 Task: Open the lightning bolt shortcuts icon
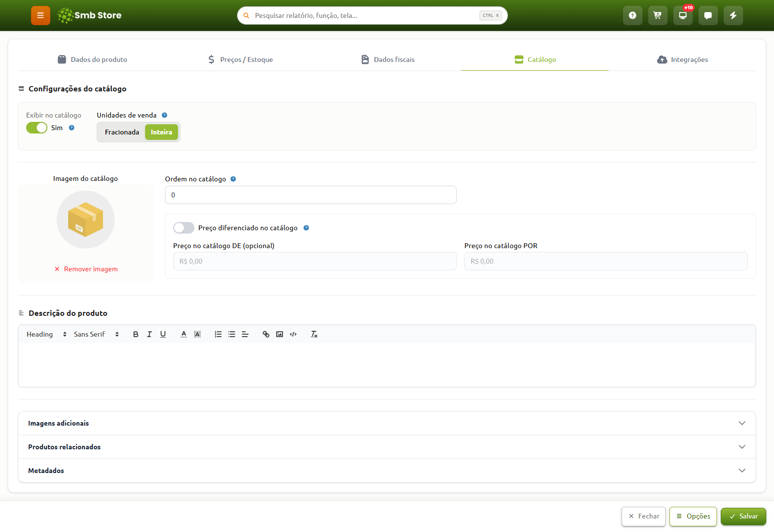point(733,15)
